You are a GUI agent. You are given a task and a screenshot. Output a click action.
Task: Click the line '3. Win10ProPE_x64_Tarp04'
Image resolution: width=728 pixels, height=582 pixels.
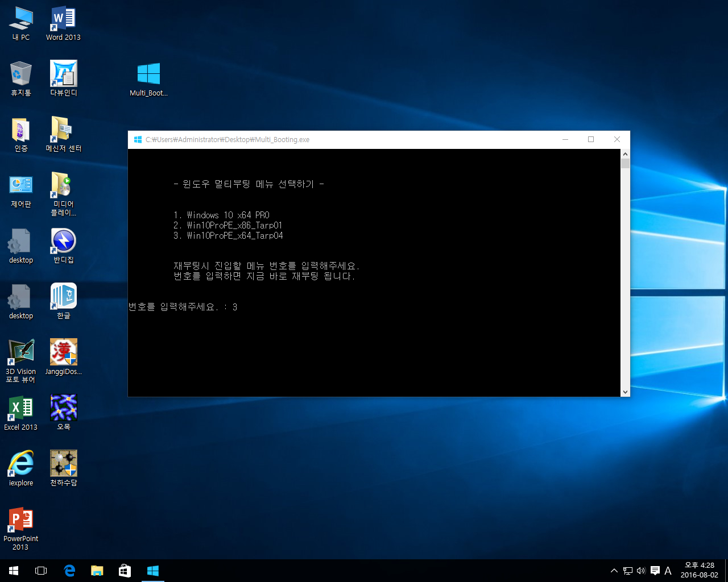click(x=228, y=235)
